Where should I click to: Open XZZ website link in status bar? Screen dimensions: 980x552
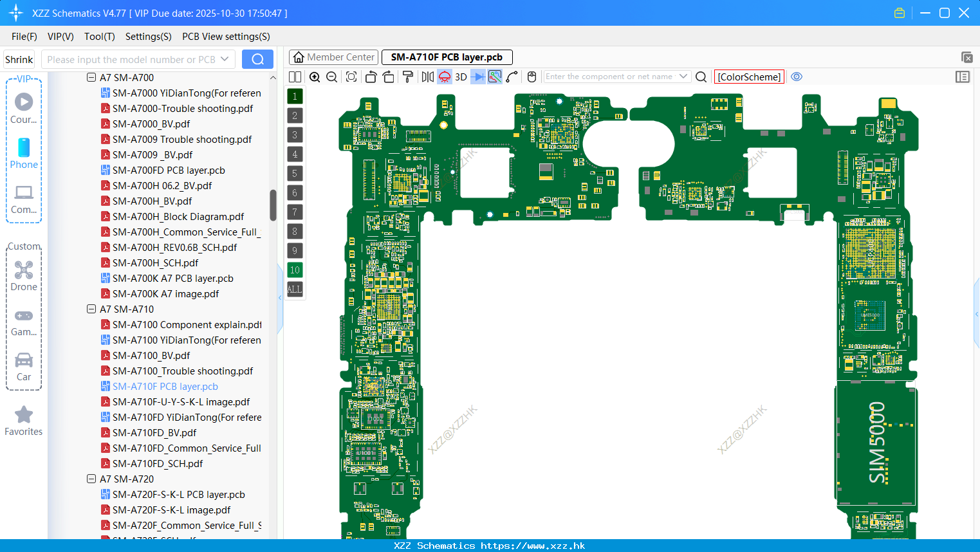tap(533, 546)
